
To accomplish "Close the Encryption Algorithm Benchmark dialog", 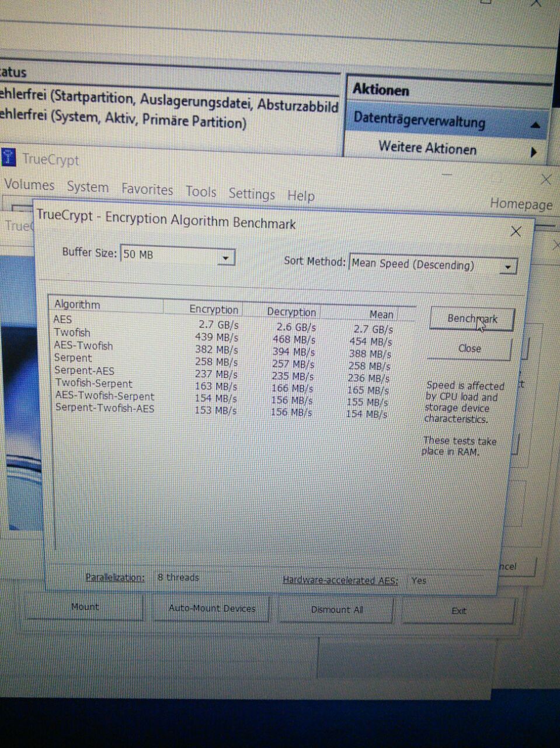I will tap(516, 232).
